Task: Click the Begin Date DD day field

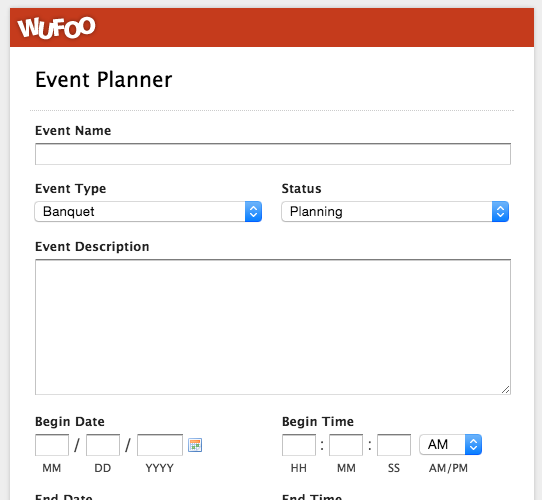Action: tap(103, 445)
